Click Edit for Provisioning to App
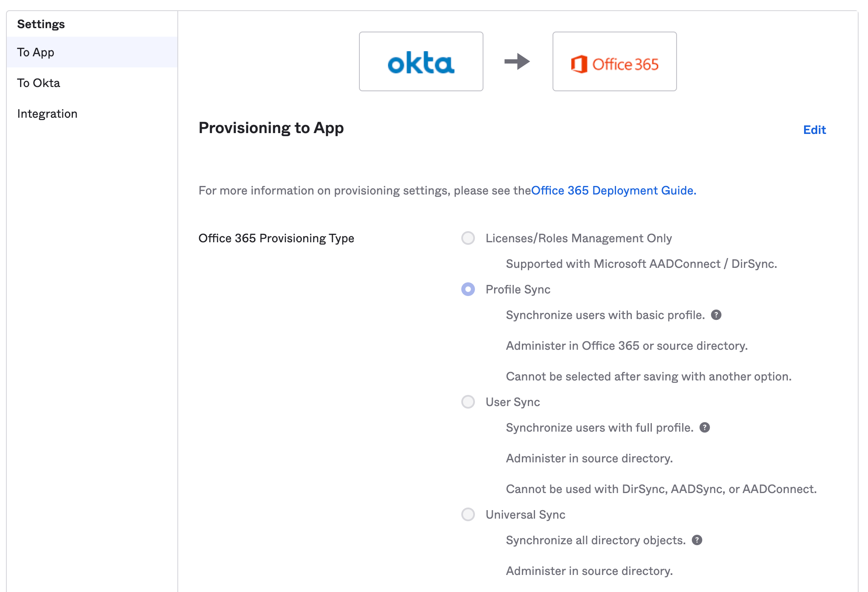 pyautogui.click(x=814, y=130)
